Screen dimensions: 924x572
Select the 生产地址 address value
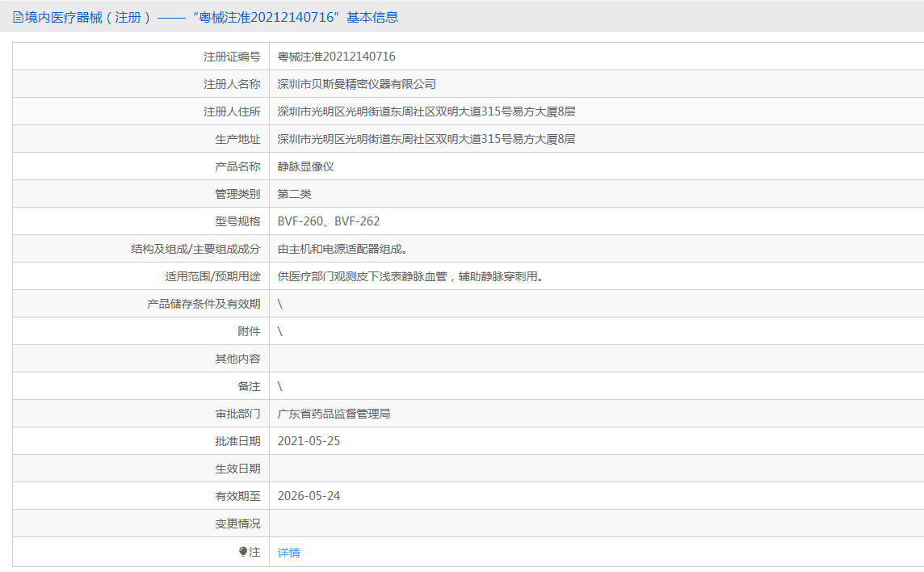pyautogui.click(x=426, y=139)
